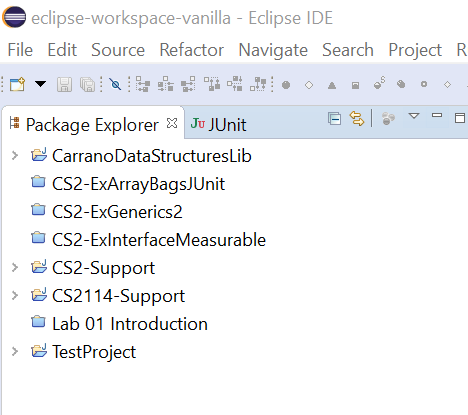Image resolution: width=468 pixels, height=415 pixels.
Task: Open the Project menu
Action: click(x=415, y=51)
